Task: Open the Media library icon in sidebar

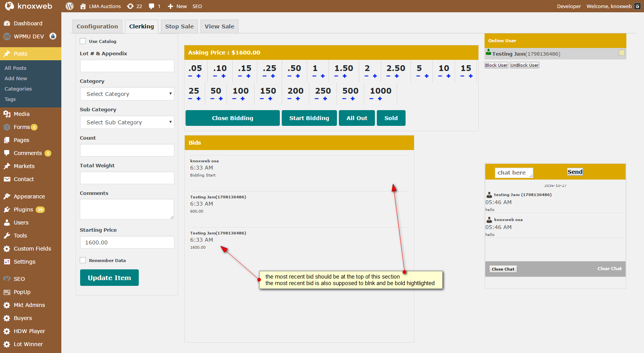Action: [x=7, y=114]
